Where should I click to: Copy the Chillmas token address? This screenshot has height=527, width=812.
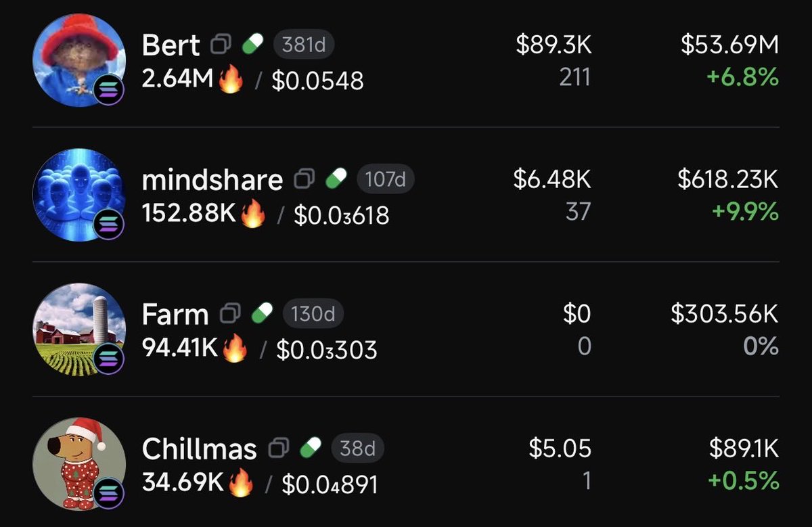(279, 448)
